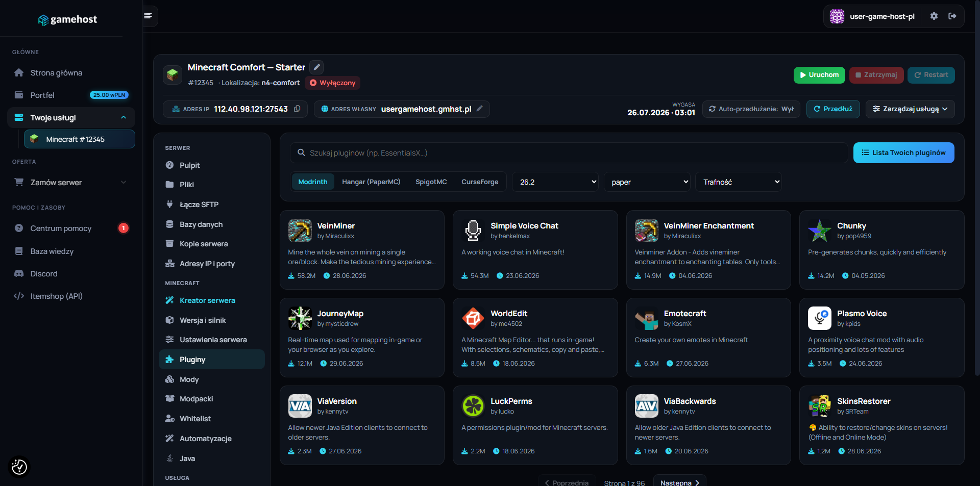980x486 pixels.
Task: Open VeinMiner Enchantment plugin icon
Action: click(x=647, y=231)
